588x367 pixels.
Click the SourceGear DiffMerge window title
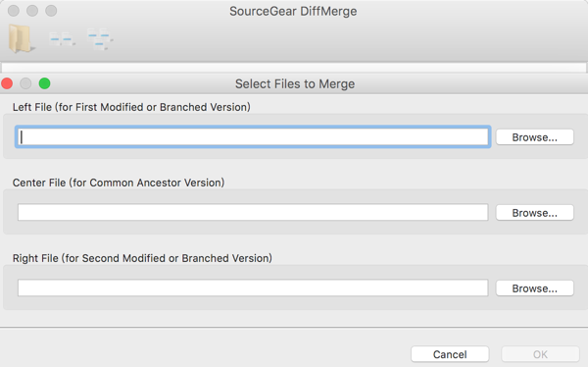pyautogui.click(x=293, y=11)
